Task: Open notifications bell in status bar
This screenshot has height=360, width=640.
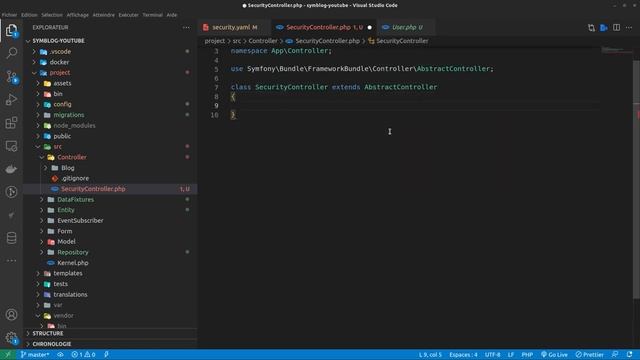Action: [x=629, y=355]
